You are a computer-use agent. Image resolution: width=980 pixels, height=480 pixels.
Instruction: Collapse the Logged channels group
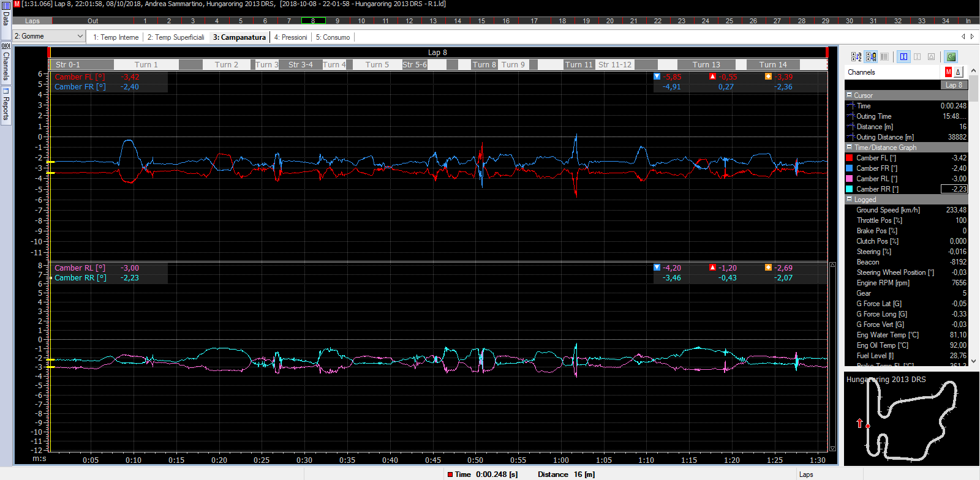point(849,199)
